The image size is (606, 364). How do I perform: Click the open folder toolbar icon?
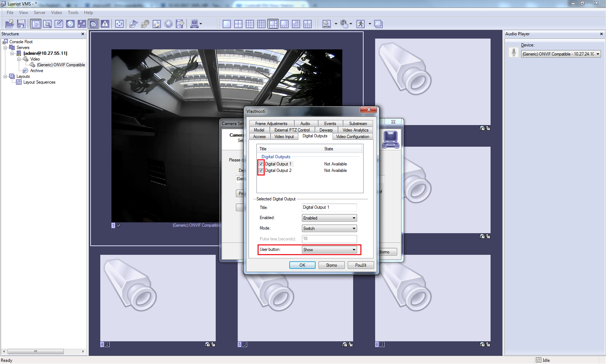(x=10, y=24)
